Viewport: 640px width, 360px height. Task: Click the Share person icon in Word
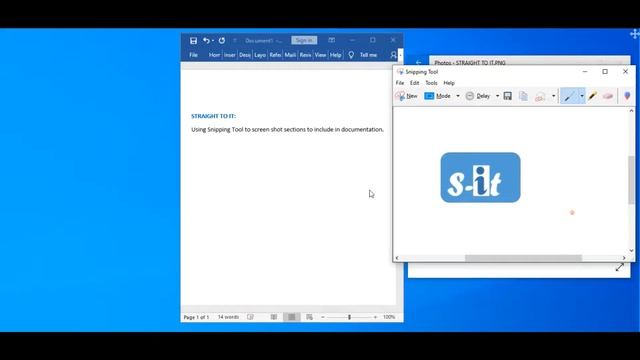pos(393,55)
